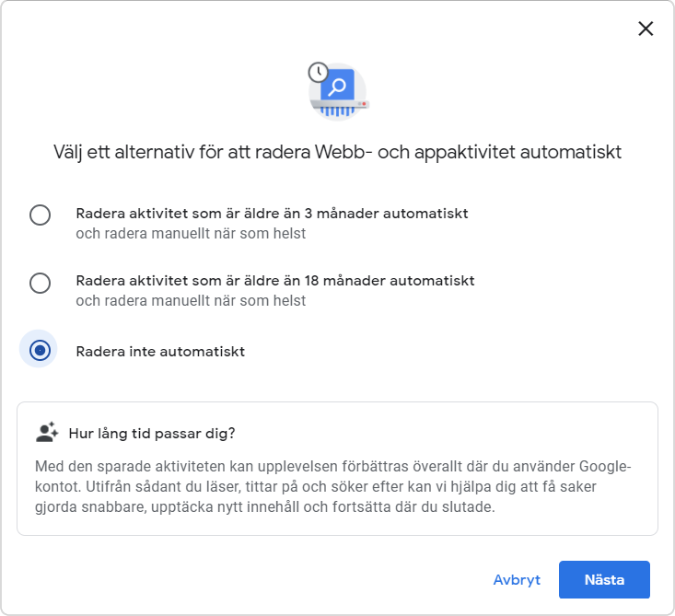Toggle the Radera inte automatiskt radio button

click(x=40, y=350)
